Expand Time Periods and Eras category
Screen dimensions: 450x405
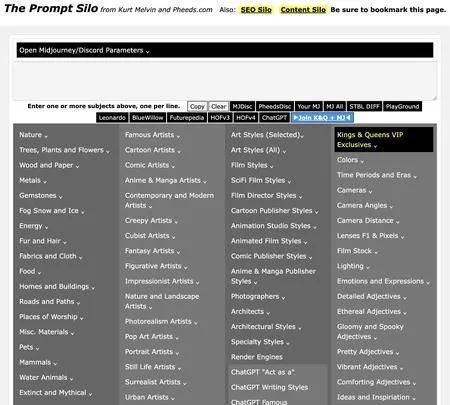[x=377, y=175]
